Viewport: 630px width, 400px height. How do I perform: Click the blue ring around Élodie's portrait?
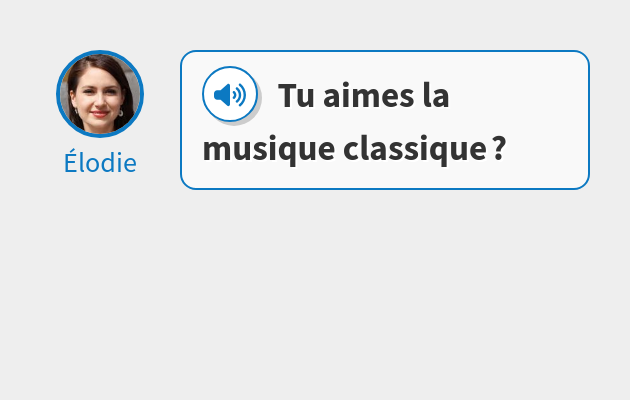coord(100,52)
